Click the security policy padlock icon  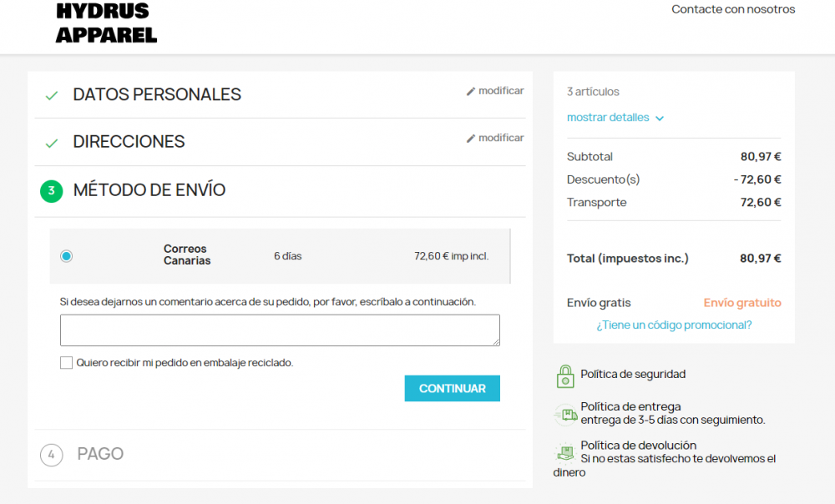(x=565, y=376)
